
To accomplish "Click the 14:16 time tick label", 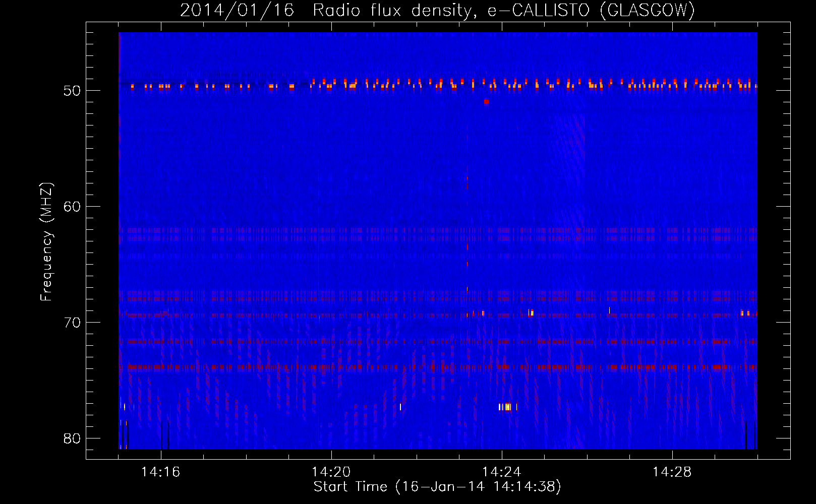I will pos(161,472).
